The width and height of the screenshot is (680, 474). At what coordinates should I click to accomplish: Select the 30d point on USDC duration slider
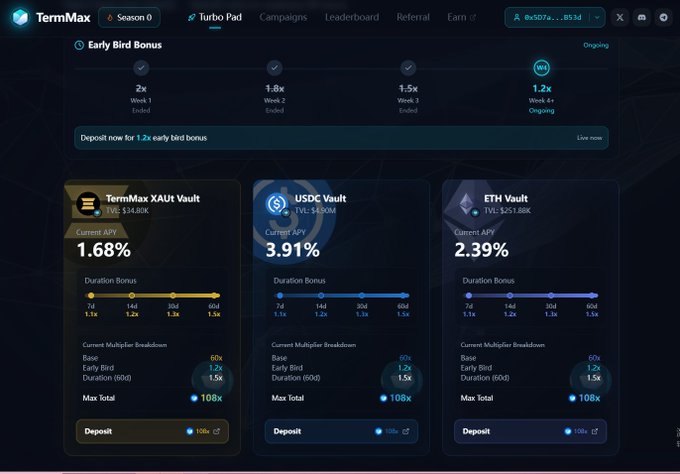(362, 296)
